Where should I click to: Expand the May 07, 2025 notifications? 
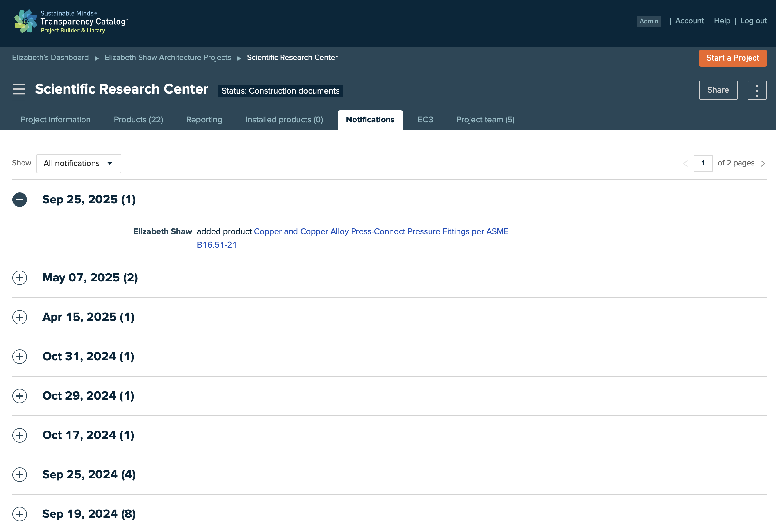(20, 278)
